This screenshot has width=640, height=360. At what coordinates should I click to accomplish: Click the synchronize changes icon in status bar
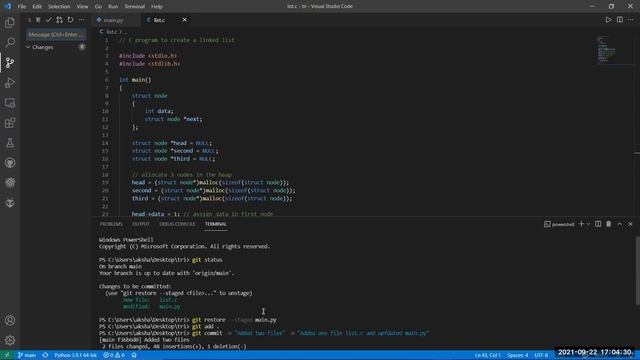click(x=45, y=355)
